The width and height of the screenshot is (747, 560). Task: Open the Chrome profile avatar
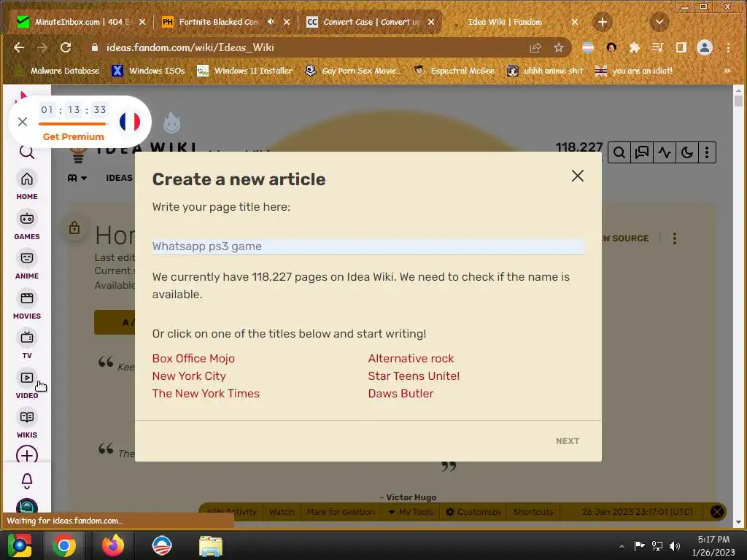coord(705,47)
